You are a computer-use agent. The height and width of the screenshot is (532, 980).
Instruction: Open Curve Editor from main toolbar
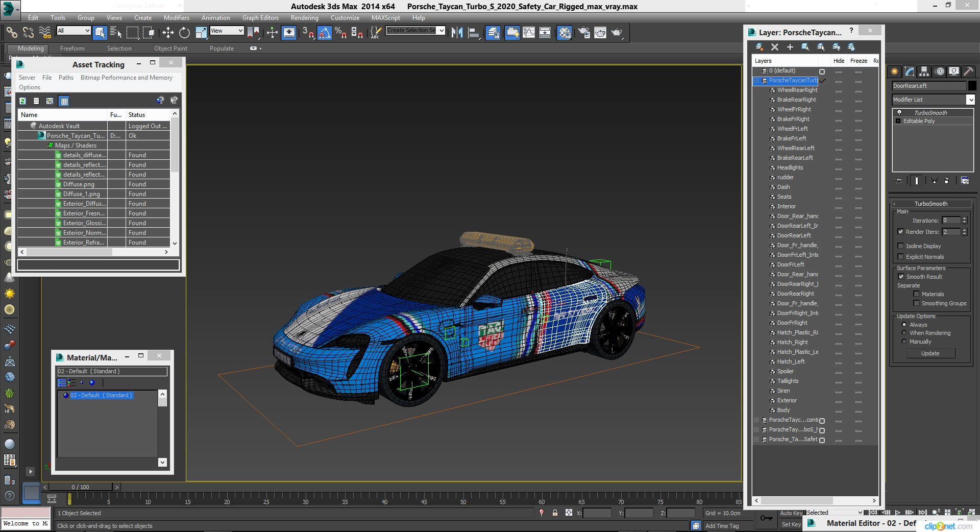pos(529,33)
